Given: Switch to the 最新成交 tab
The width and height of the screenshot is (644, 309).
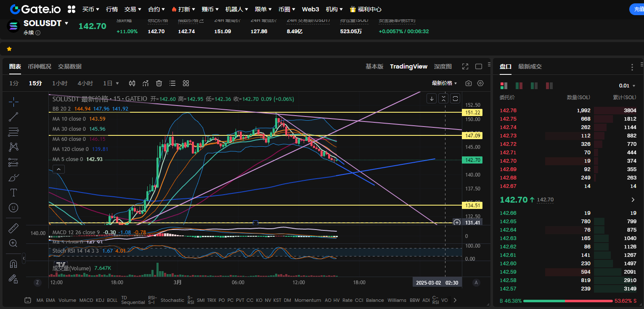Looking at the screenshot, I should pos(530,66).
